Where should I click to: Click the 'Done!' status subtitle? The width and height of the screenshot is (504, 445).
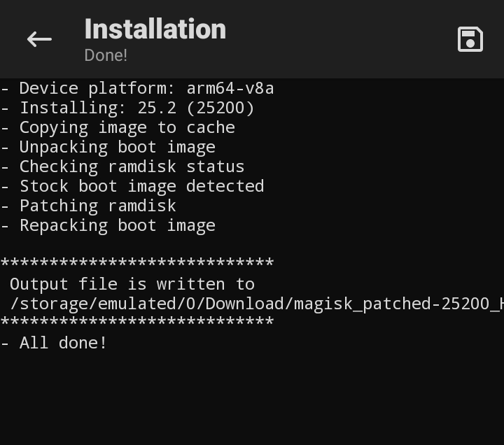point(106,55)
